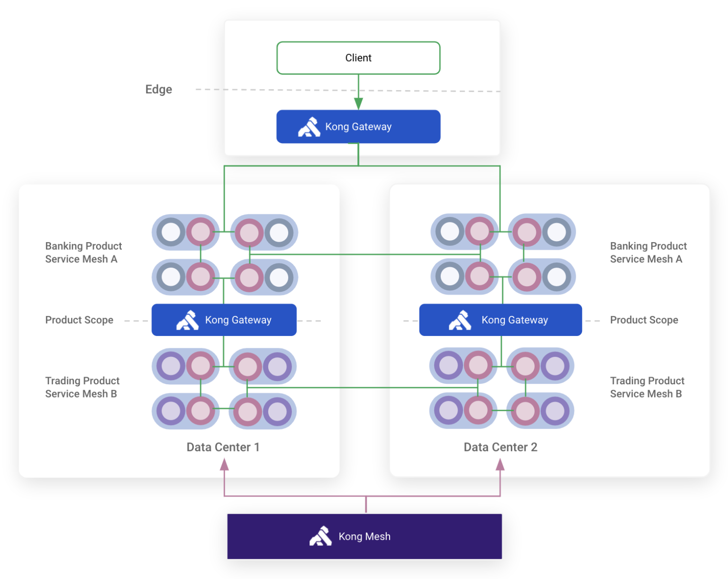
Task: Click the Kong Mesh bar
Action: point(364,536)
